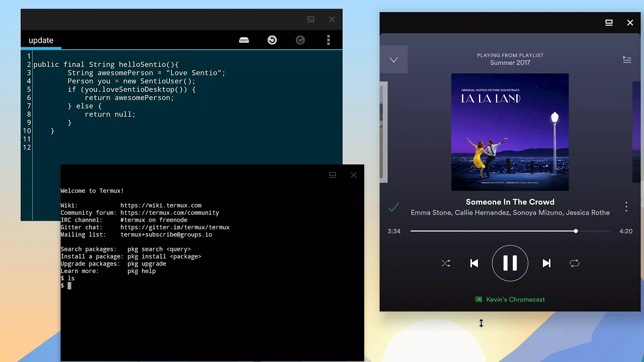Maximize the Spotify window

pos(609,23)
